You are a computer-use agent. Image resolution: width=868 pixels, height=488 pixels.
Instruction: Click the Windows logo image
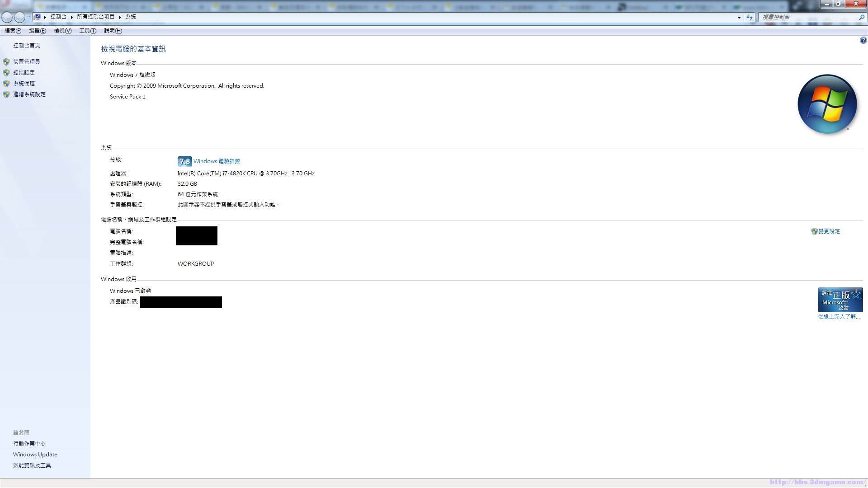point(827,104)
